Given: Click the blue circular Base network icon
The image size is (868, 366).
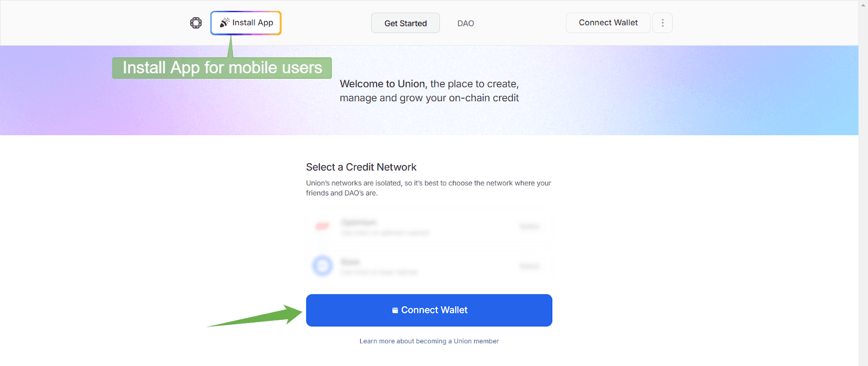Looking at the screenshot, I should click(322, 266).
